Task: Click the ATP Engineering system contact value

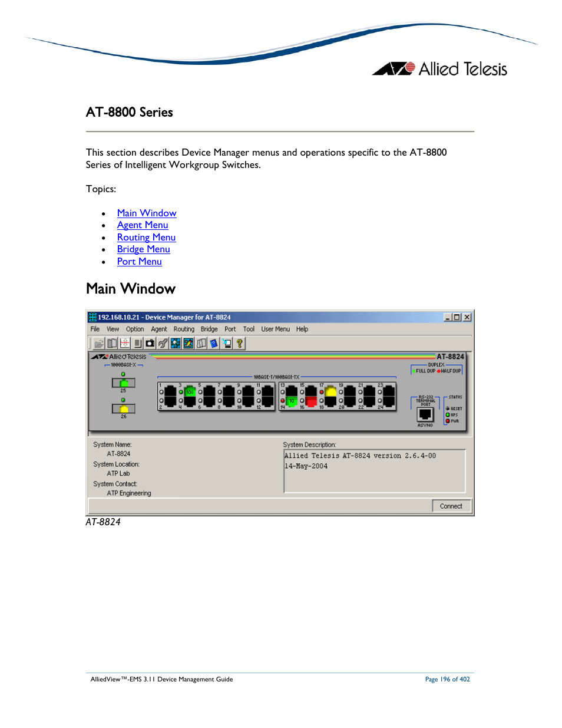Action: 129,493
